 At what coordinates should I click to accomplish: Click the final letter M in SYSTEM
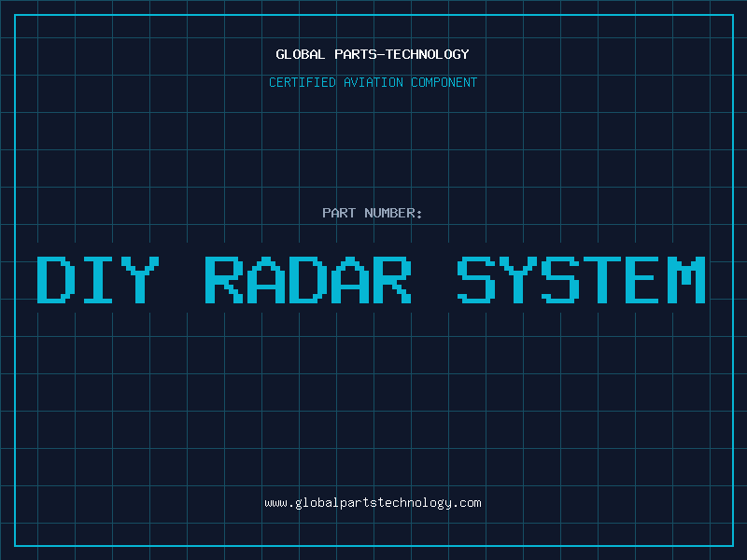(686, 280)
